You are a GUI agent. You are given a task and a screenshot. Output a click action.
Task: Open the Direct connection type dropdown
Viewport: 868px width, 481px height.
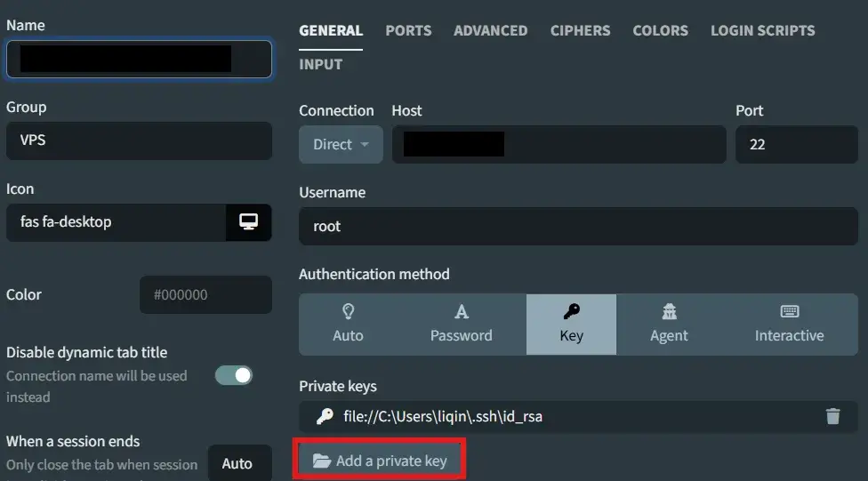[341, 144]
